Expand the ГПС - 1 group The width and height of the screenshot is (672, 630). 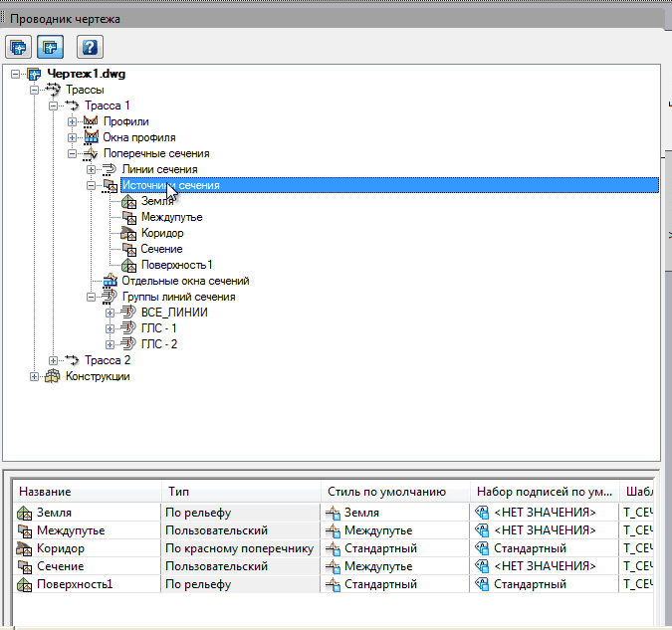[111, 328]
